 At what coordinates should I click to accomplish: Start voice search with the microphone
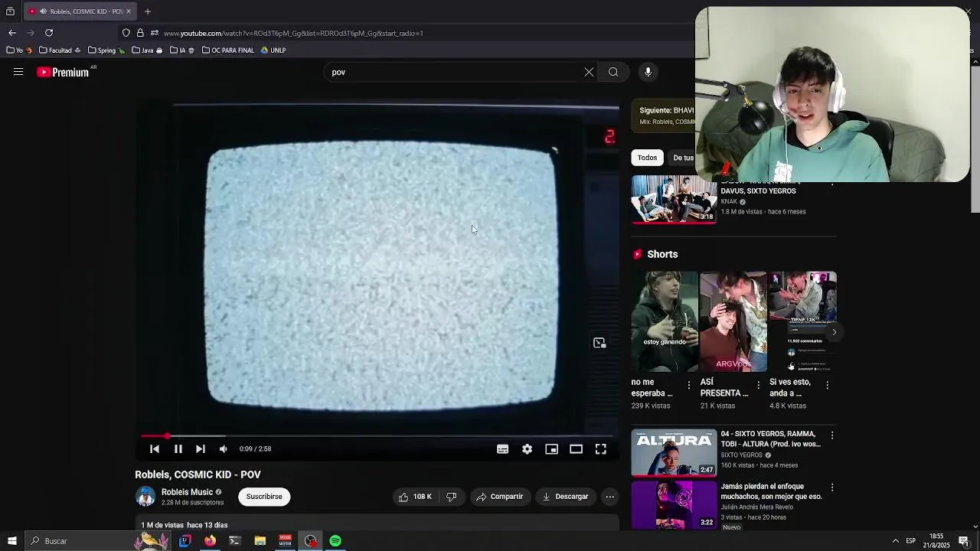coord(648,72)
